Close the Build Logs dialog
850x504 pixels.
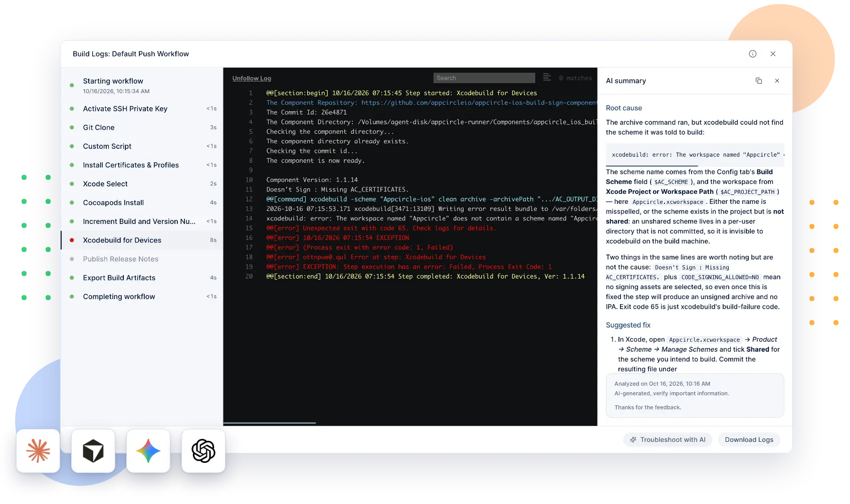point(773,54)
